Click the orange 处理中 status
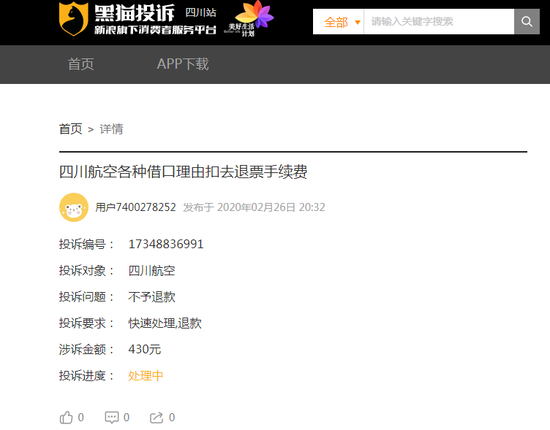 [146, 376]
